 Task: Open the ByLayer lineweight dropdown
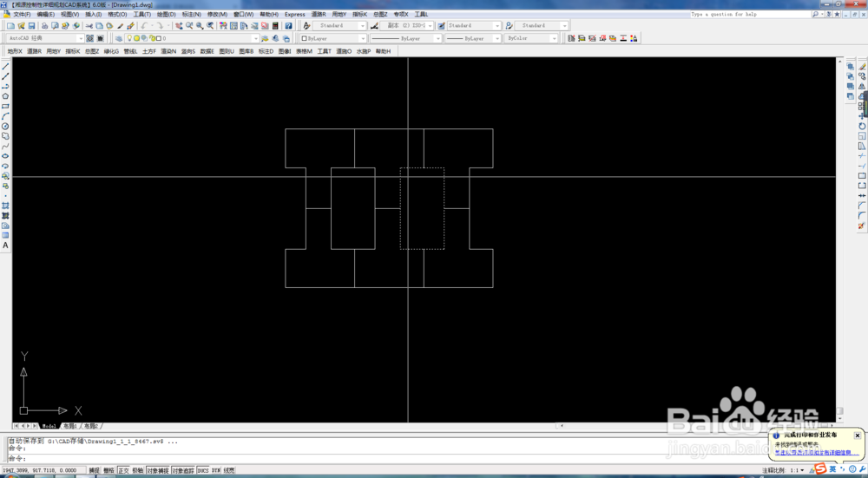tap(497, 39)
